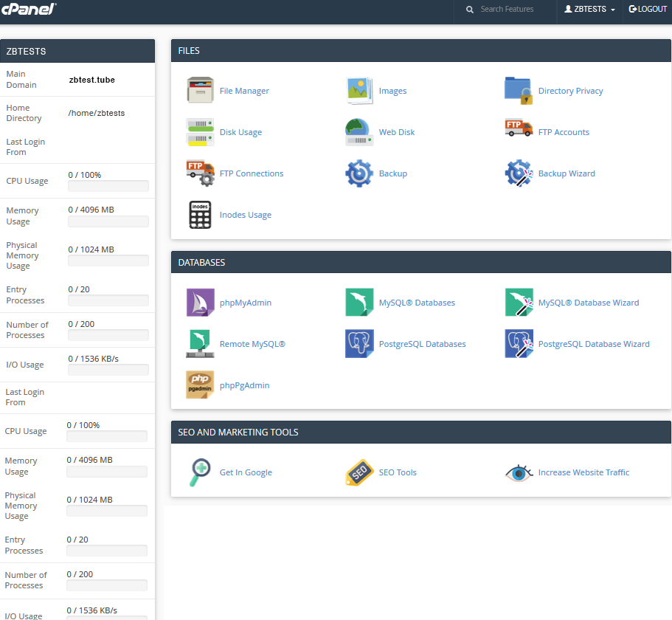The height and width of the screenshot is (620, 672).
Task: Click the cPanel logo
Action: coord(29,9)
